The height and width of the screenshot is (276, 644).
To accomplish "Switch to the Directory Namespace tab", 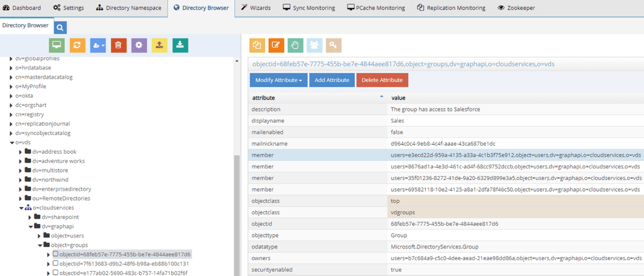I will pos(129,8).
